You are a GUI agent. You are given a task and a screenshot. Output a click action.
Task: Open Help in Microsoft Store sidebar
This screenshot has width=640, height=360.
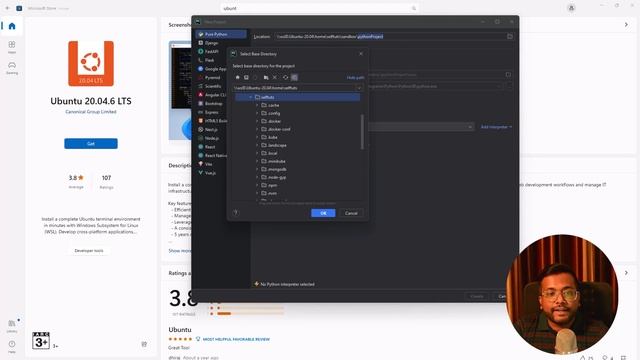(x=12, y=346)
